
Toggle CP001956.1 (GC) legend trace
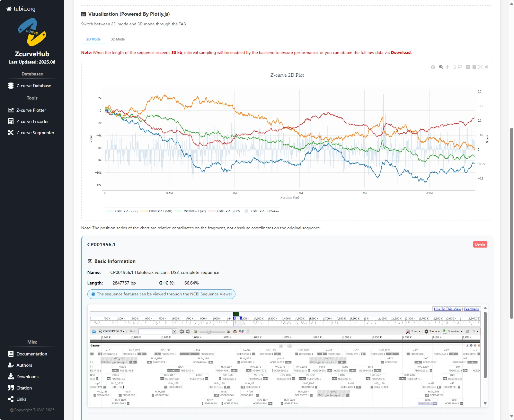pyautogui.click(x=224, y=211)
